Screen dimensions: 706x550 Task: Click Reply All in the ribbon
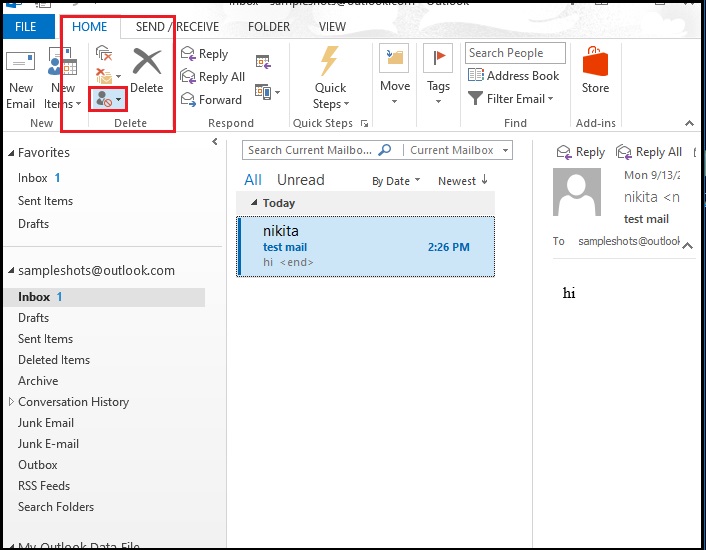(212, 77)
